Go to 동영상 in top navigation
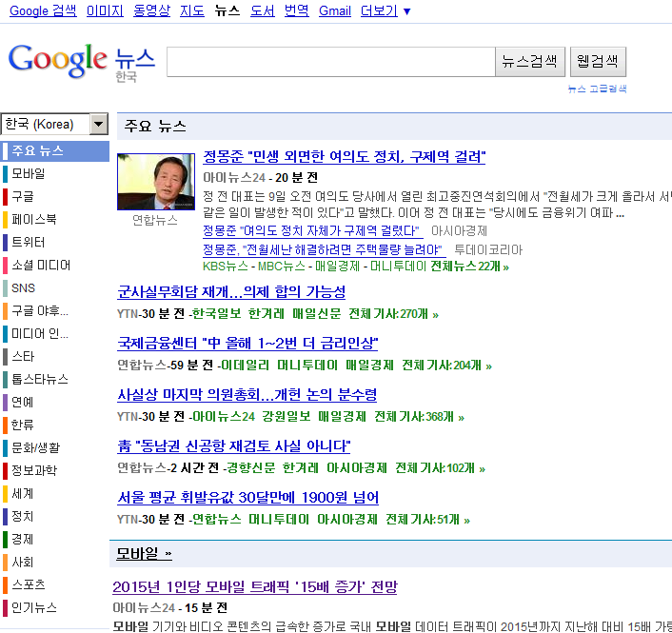Viewport: 672px width, 633px height. point(151,10)
